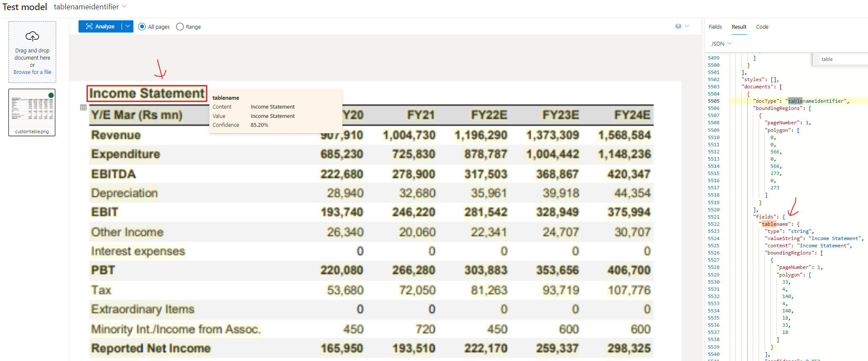The image size is (868, 361).
Task: Open the Analyze options dropdown arrow
Action: (127, 26)
